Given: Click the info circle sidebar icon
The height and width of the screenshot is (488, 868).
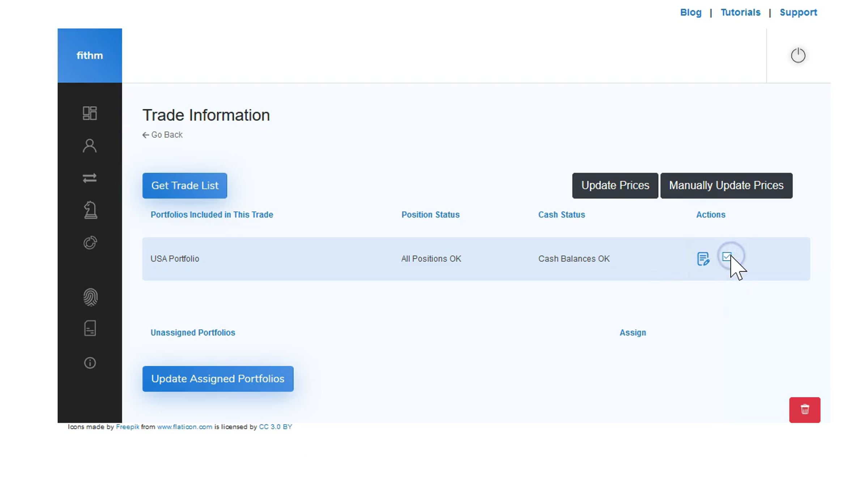Looking at the screenshot, I should pos(90,363).
